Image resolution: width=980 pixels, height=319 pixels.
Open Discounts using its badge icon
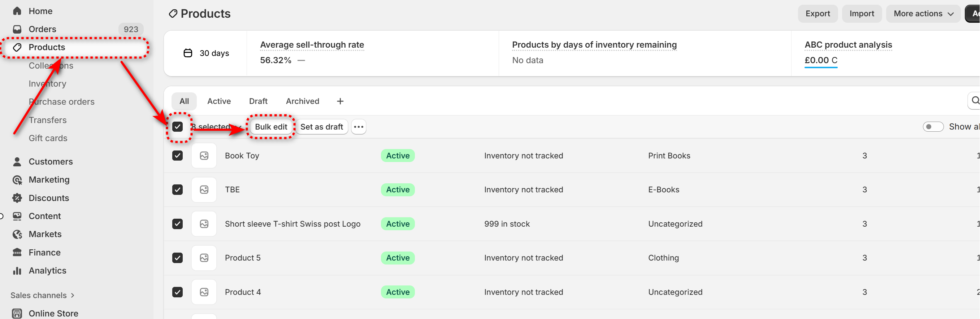tap(17, 198)
